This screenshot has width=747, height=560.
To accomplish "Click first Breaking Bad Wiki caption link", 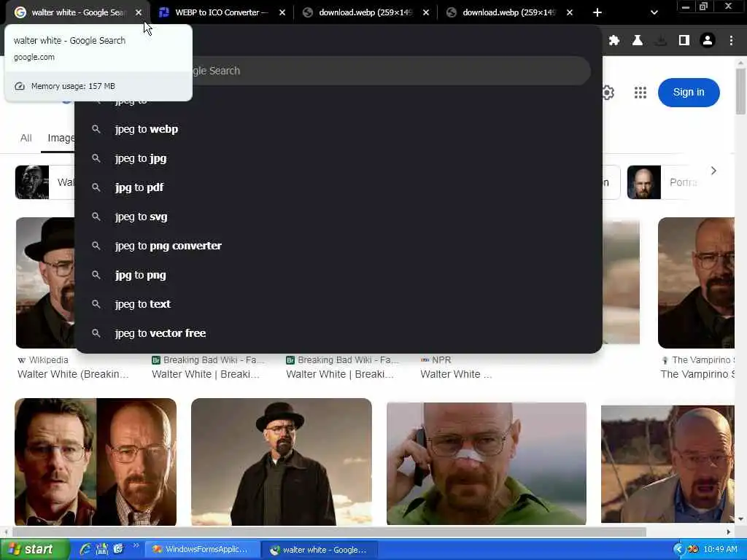I will click(205, 374).
